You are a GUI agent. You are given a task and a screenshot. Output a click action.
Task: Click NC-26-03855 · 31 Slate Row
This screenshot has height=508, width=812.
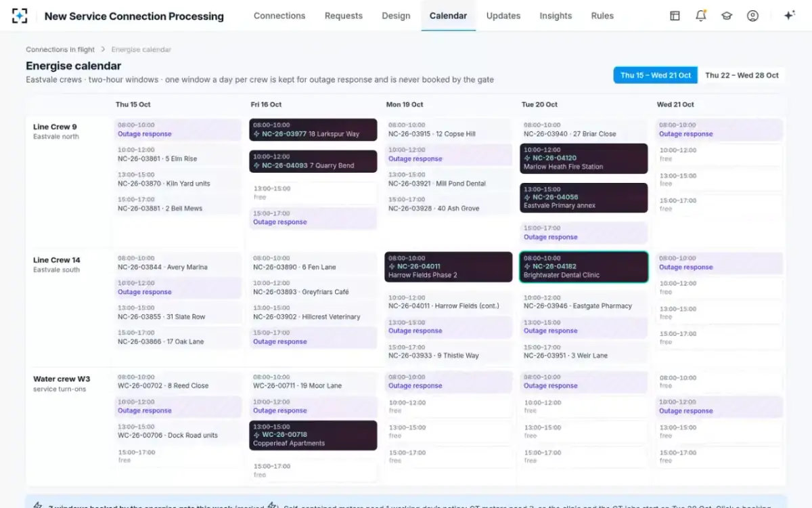(x=178, y=312)
